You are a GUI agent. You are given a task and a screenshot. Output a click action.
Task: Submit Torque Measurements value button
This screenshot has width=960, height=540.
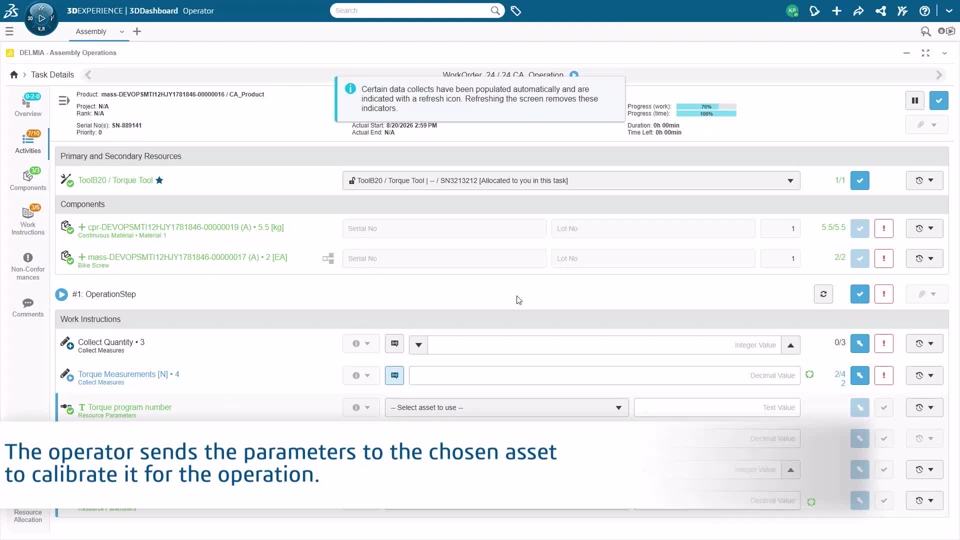click(860, 375)
